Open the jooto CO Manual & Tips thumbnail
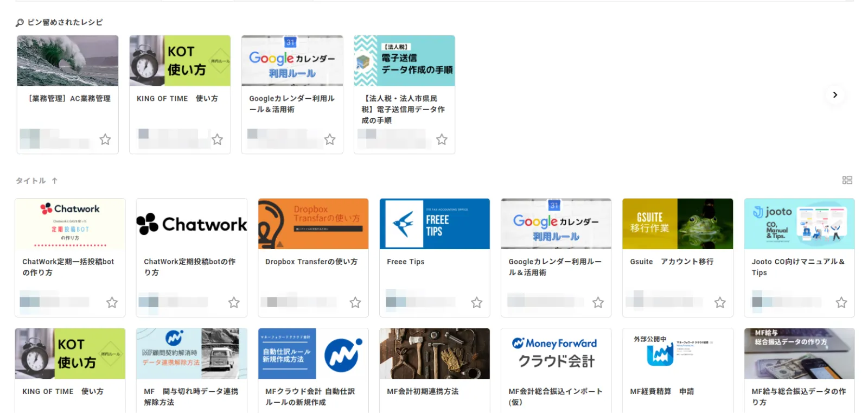The width and height of the screenshot is (868, 413). pyautogui.click(x=800, y=224)
